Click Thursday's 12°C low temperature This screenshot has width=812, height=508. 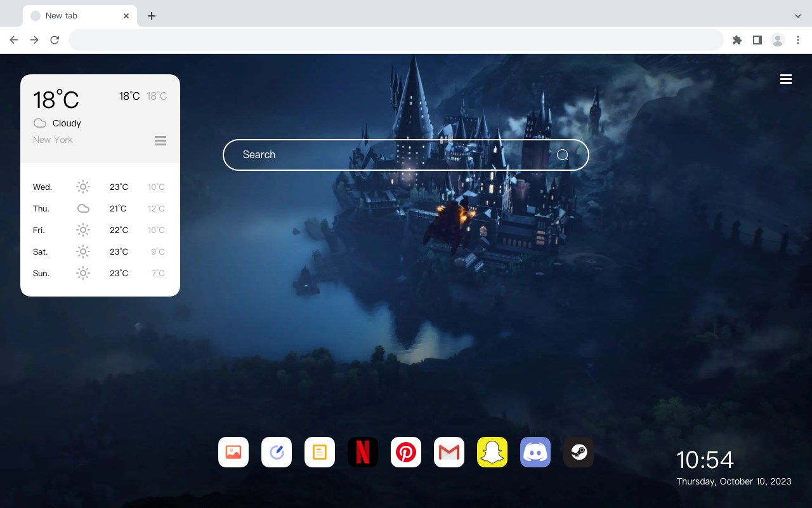click(156, 208)
